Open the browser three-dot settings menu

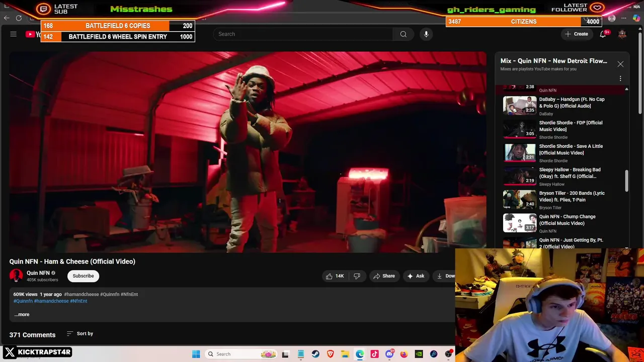pos(624,19)
